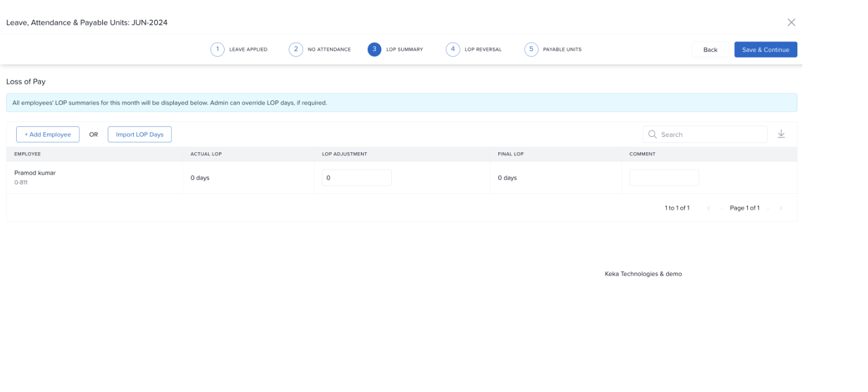Click Save & Continue
This screenshot has width=868, height=392.
tap(765, 50)
